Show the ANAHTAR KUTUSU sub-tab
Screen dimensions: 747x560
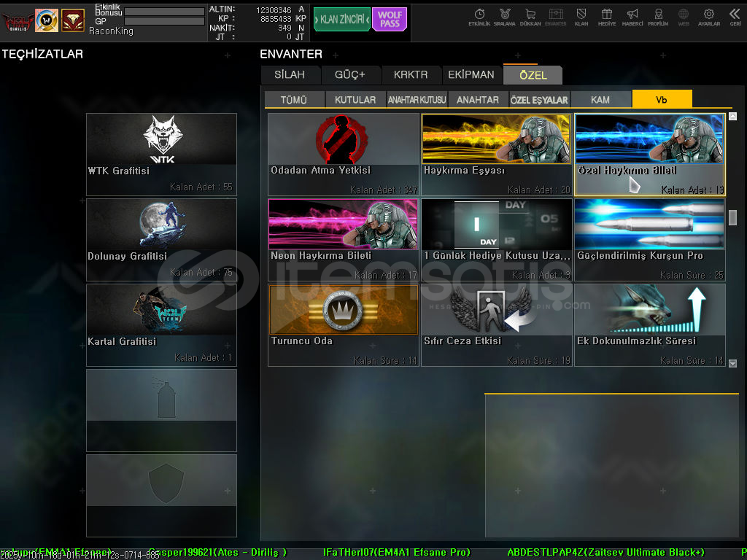click(417, 99)
